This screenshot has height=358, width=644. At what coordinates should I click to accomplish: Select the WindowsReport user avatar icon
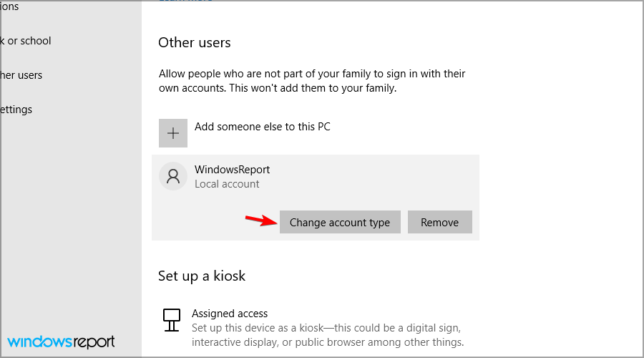point(173,176)
